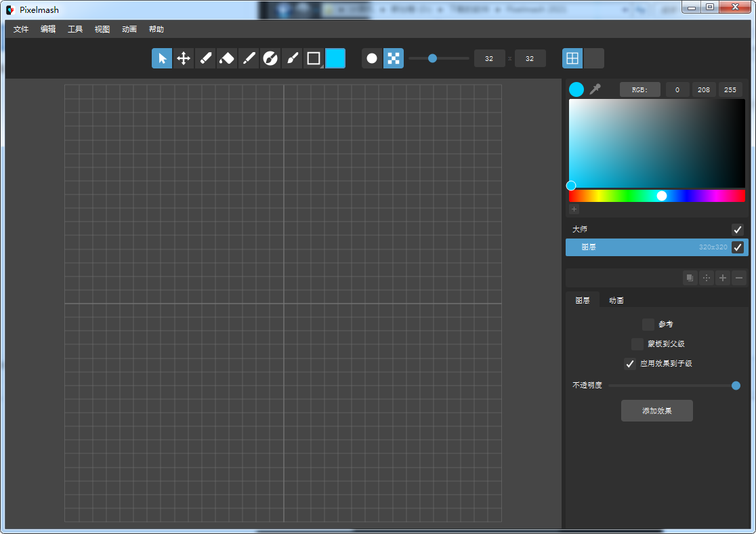Toggle the 参考 checkbox
The image size is (756, 534).
point(648,325)
